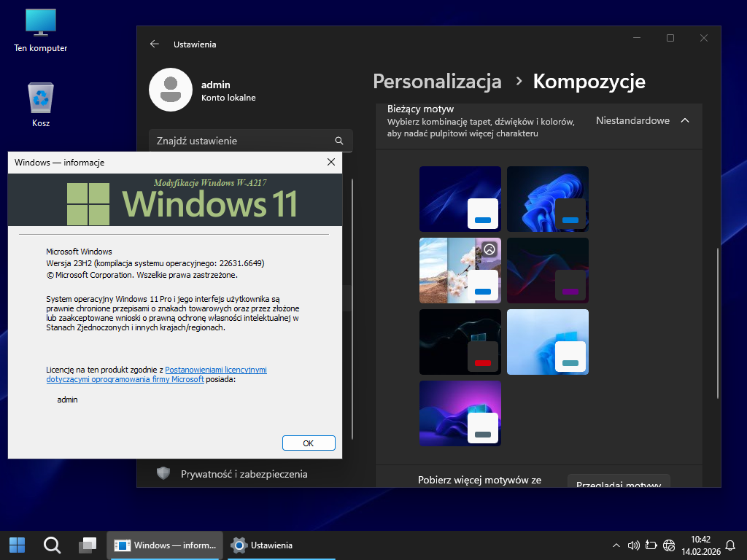Select the light blue bloom theme

[x=547, y=342]
